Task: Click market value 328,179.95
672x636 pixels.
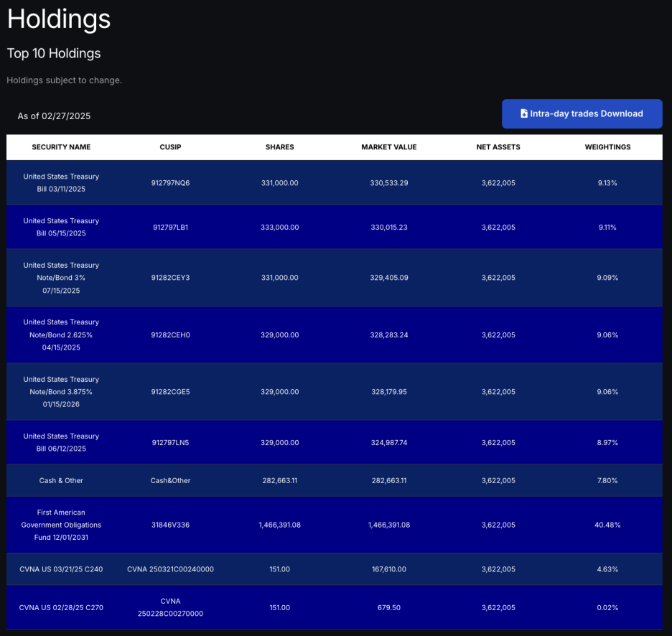Action: tap(389, 392)
